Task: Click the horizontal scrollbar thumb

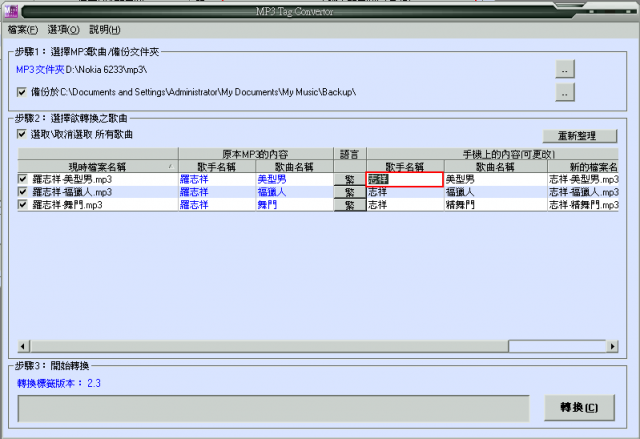Action: coord(269,346)
